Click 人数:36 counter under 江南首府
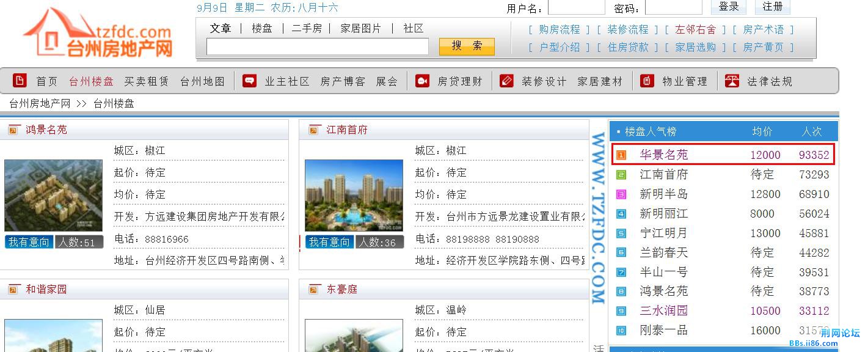Screen dimensions: 868x352 click(x=379, y=242)
